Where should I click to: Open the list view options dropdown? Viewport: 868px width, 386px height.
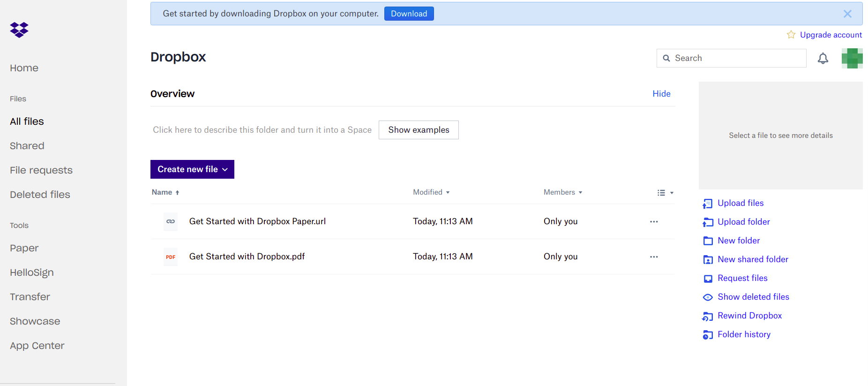coord(665,193)
